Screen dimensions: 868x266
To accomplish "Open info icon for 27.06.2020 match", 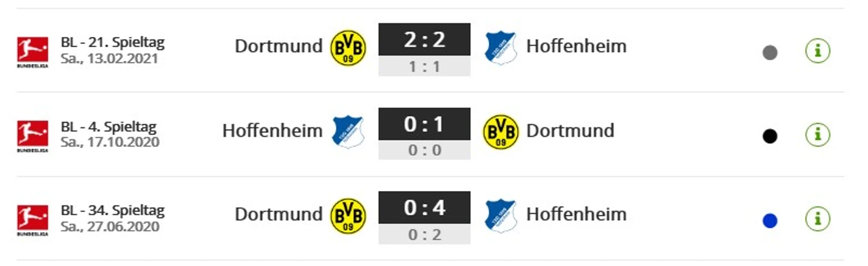I will point(817,220).
